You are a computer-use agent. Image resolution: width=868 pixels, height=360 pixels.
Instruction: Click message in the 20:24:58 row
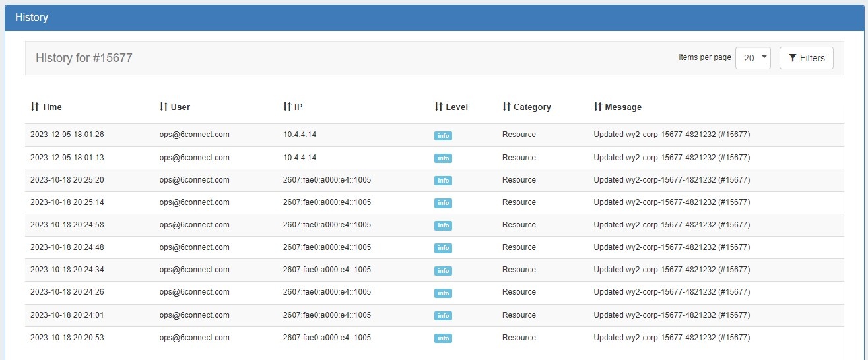[671, 225]
